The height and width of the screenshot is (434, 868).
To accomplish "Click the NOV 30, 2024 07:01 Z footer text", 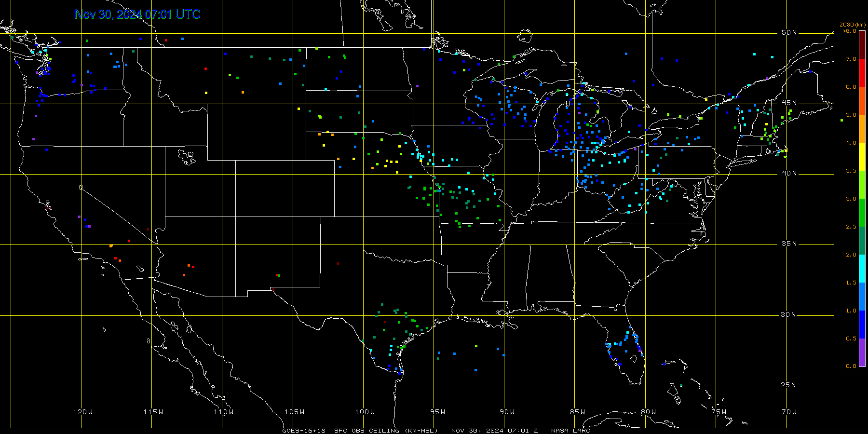I will pos(494,431).
